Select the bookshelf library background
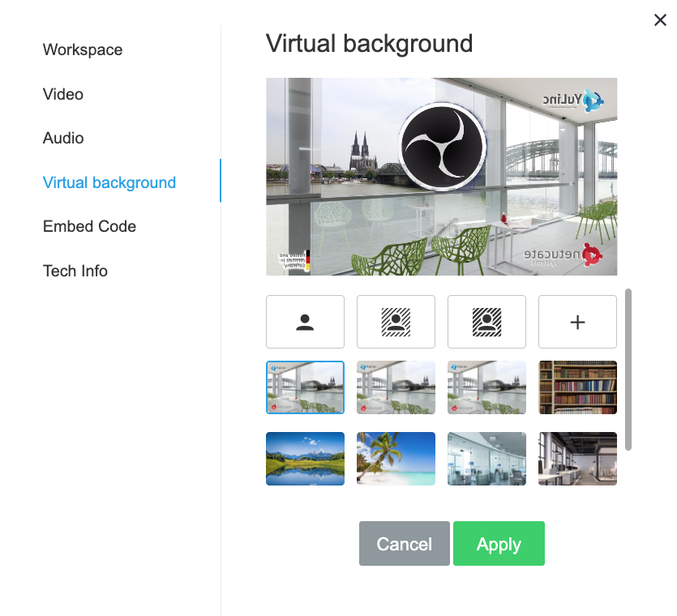The width and height of the screenshot is (677, 616). coord(578,387)
